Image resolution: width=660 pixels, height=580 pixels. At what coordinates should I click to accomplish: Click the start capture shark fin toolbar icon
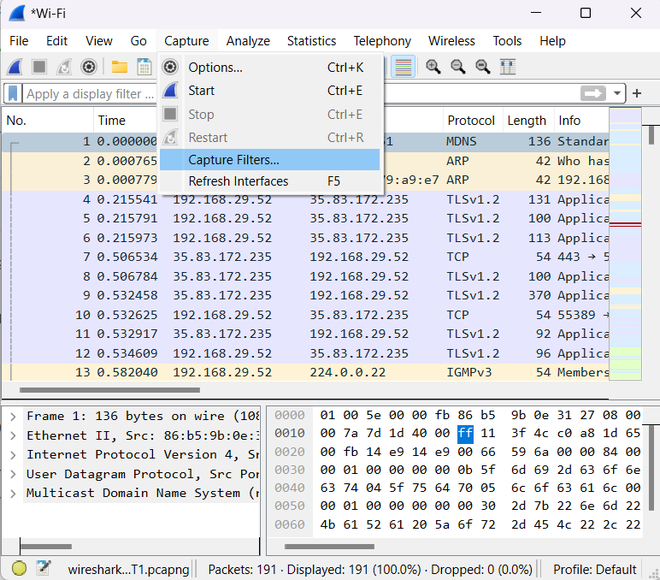(x=15, y=67)
